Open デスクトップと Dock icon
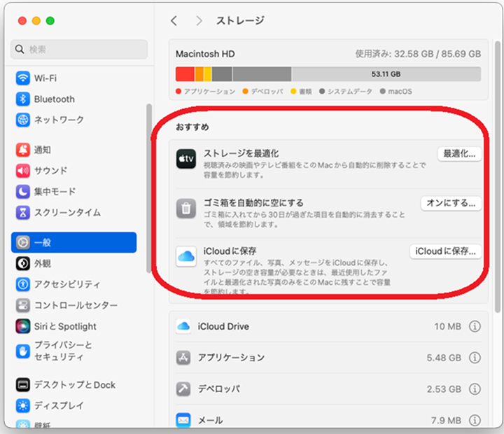 (x=23, y=384)
